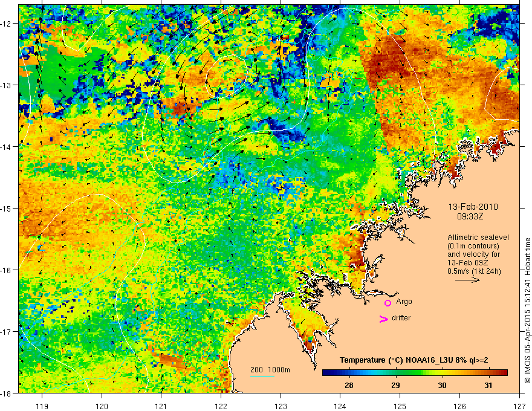Click the 'Argo' legend label
Viewport: 532px width, 411px height.
point(404,302)
